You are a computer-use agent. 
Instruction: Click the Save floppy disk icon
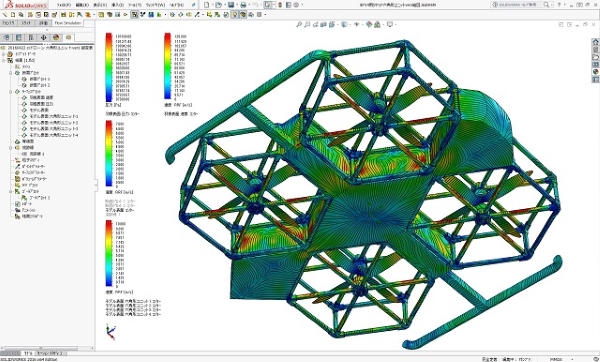pos(231,5)
